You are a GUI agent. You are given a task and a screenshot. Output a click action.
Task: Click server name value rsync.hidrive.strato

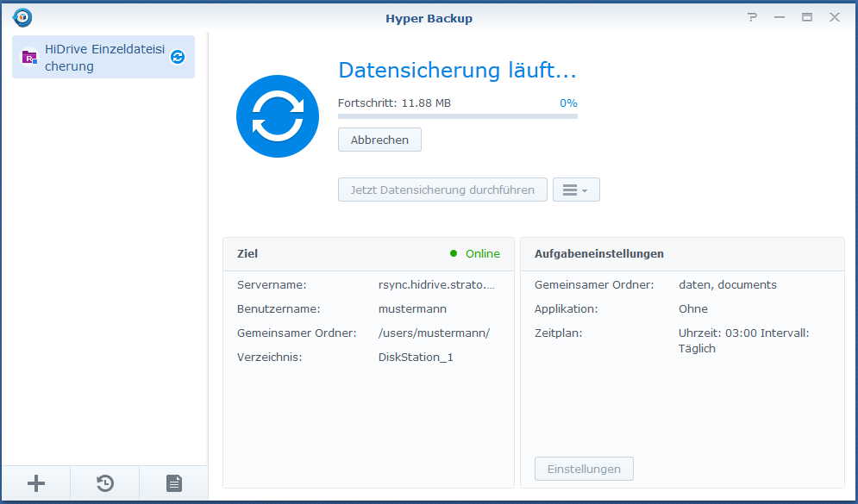tap(436, 285)
